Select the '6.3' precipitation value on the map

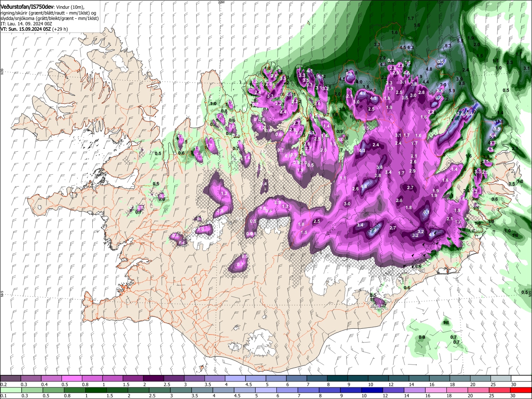[x=411, y=47]
